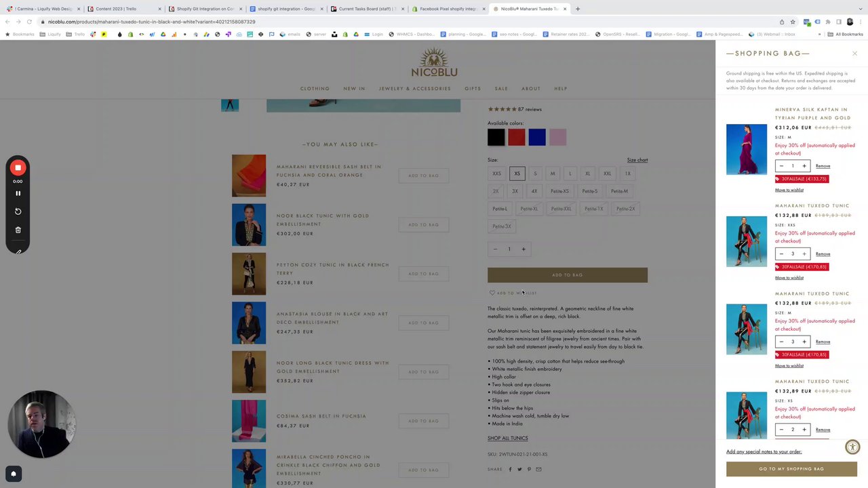The width and height of the screenshot is (868, 488).
Task: Select size L
Action: coord(570,174)
